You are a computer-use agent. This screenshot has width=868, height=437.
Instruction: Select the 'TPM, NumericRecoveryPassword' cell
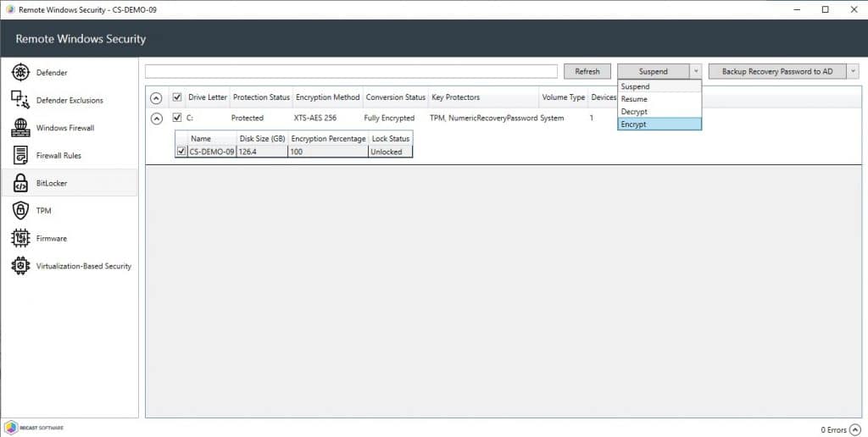(x=483, y=118)
